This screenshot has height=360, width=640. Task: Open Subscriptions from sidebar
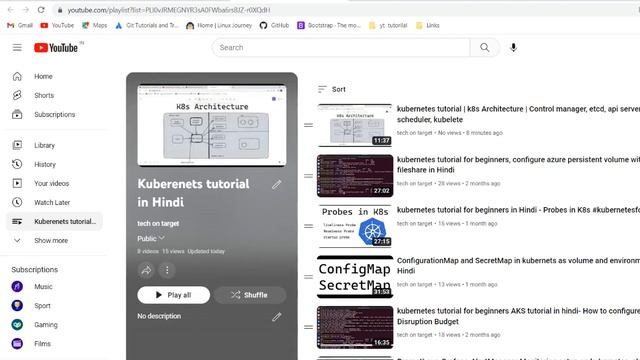coord(54,115)
